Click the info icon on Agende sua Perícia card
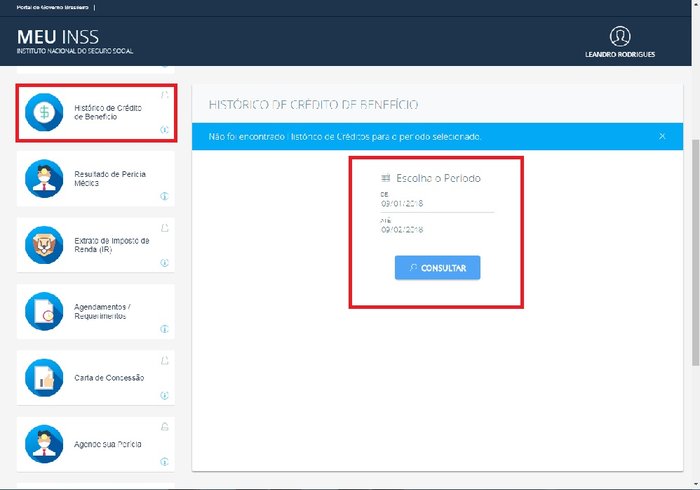This screenshot has height=490, width=700. 164,461
